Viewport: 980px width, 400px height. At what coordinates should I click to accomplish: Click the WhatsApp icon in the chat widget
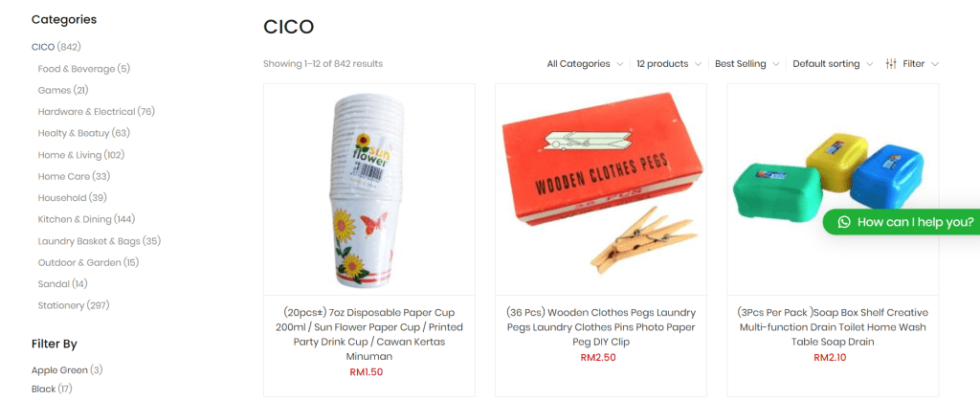click(844, 222)
